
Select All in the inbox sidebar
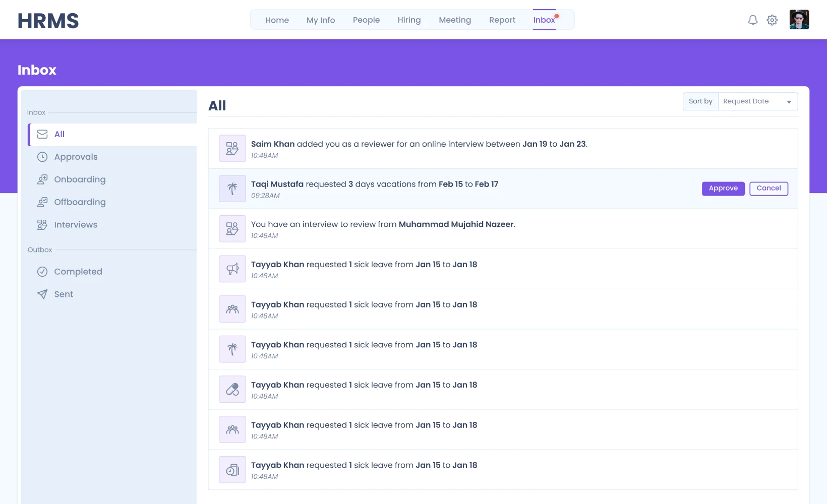112,135
